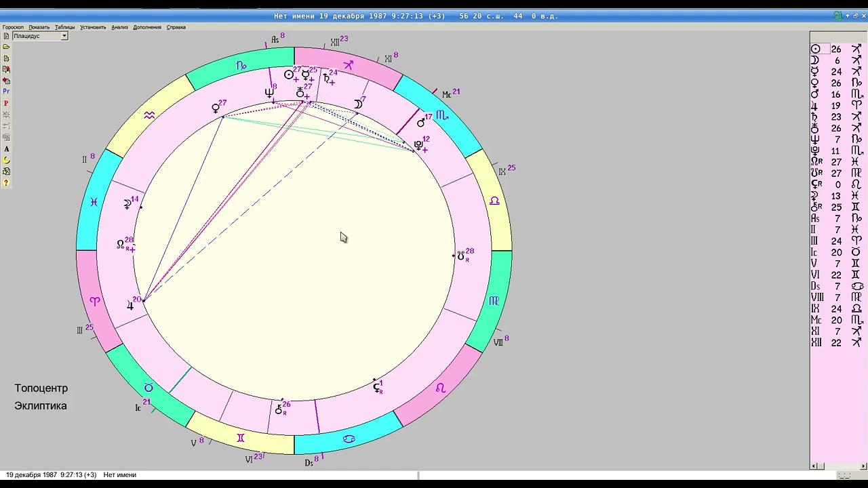This screenshot has height=488, width=868.
Task: Click the Sagittarius sign on zodiac ring
Action: [348, 65]
